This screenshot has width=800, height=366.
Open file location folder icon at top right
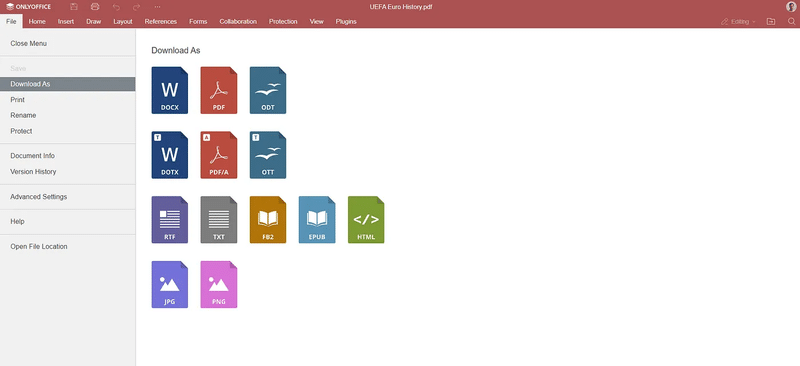(770, 21)
